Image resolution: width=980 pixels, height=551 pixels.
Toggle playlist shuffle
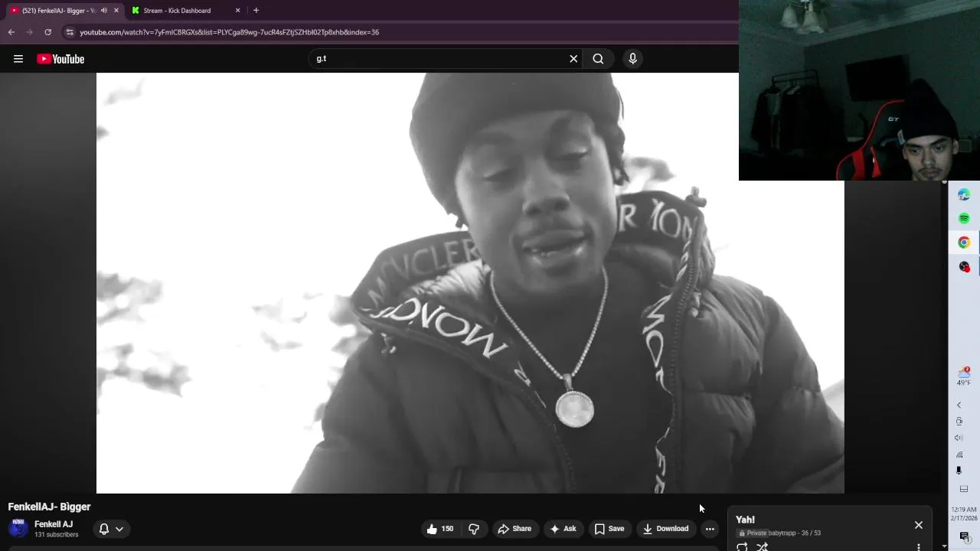pos(762,546)
